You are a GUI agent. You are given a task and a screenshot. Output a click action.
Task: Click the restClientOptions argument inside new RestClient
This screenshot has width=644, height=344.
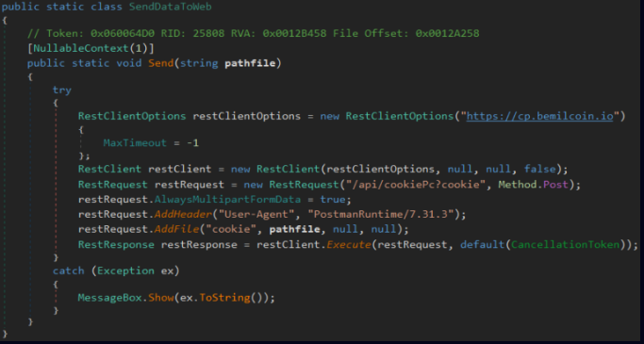click(x=380, y=169)
